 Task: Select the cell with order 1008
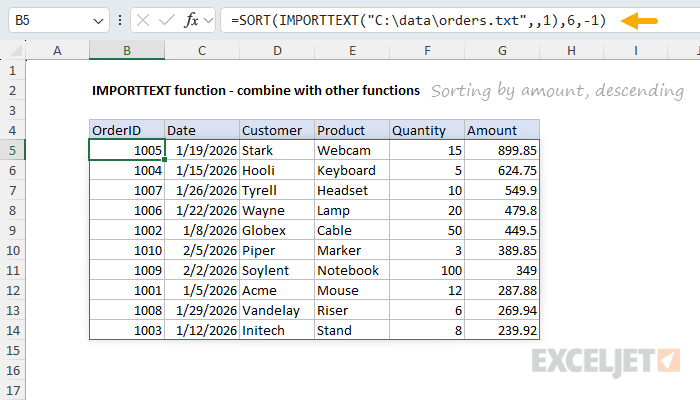click(127, 310)
